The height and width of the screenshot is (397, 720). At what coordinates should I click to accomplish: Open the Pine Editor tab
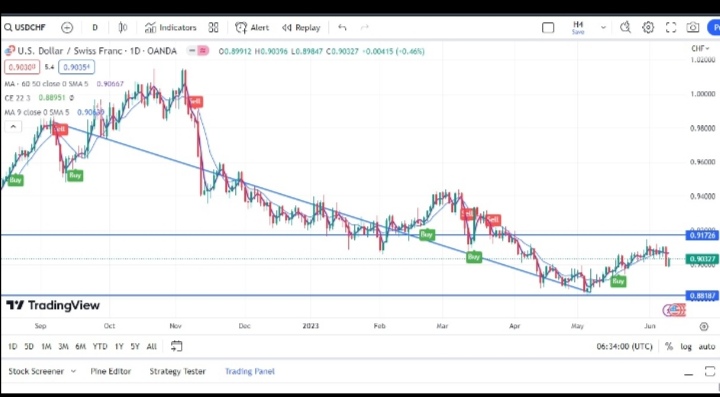click(x=111, y=371)
